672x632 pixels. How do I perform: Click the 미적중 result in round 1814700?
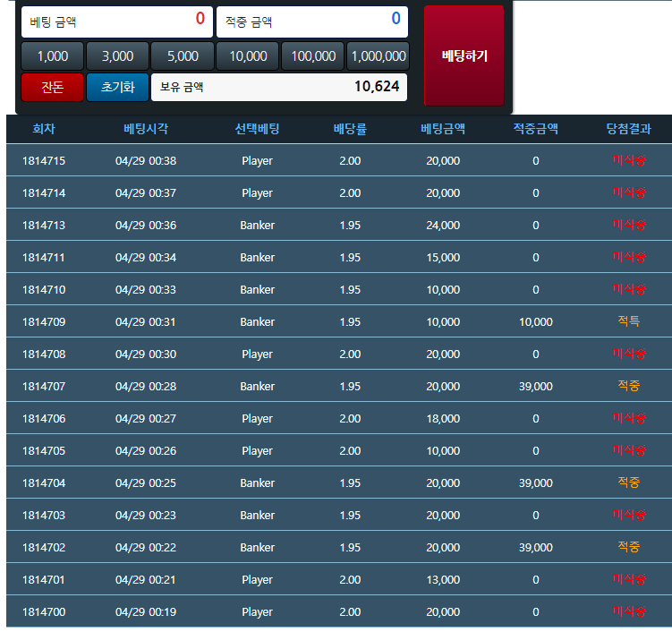coord(628,611)
